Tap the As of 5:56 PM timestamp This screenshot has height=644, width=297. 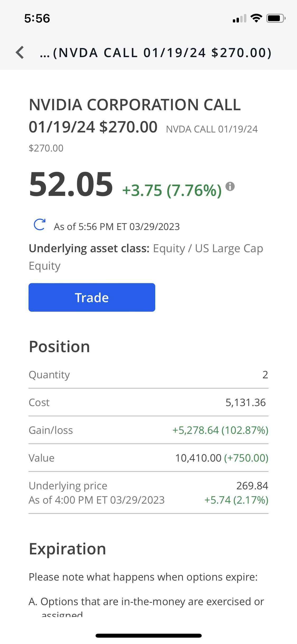pyautogui.click(x=117, y=227)
